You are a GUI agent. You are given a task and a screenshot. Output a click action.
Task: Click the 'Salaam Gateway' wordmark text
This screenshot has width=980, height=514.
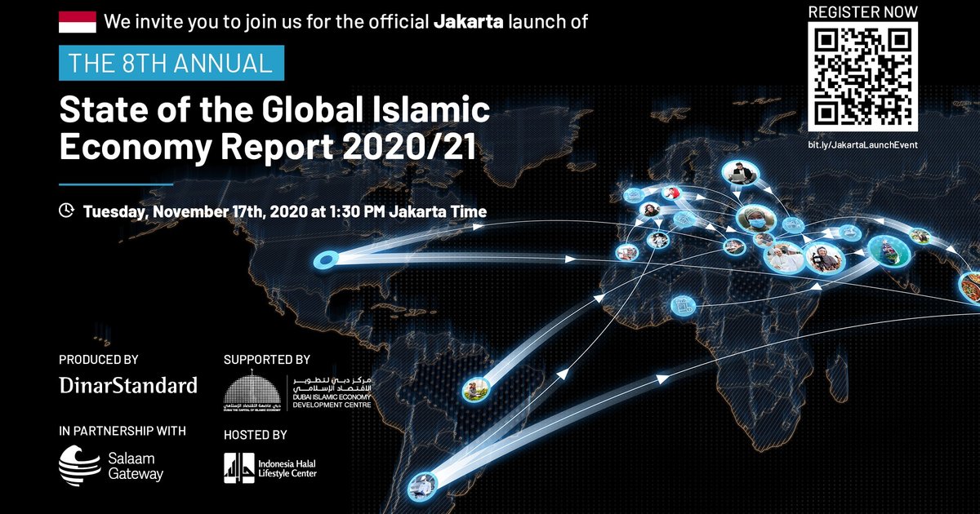pos(136,467)
